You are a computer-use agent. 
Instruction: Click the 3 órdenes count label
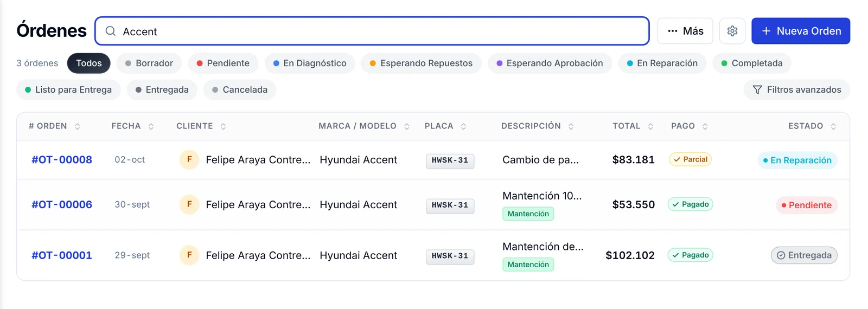pyautogui.click(x=37, y=63)
